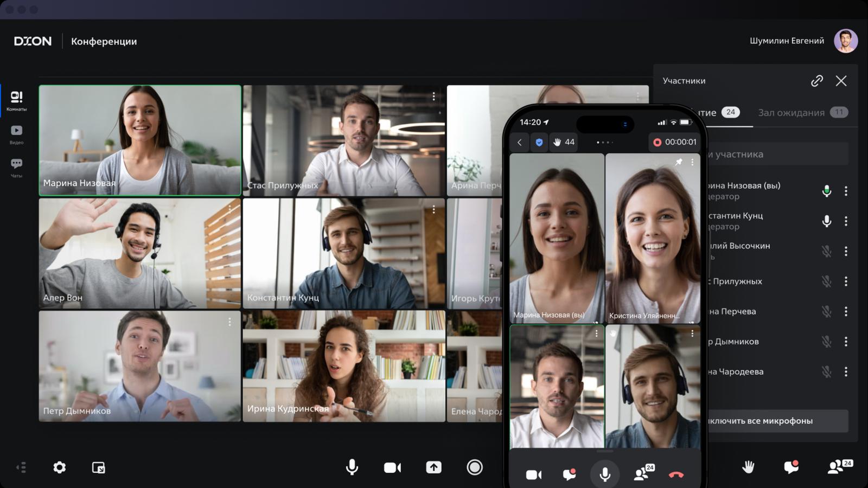This screenshot has height=488, width=868.
Task: Open the Видео section in sidebar
Action: click(x=16, y=134)
